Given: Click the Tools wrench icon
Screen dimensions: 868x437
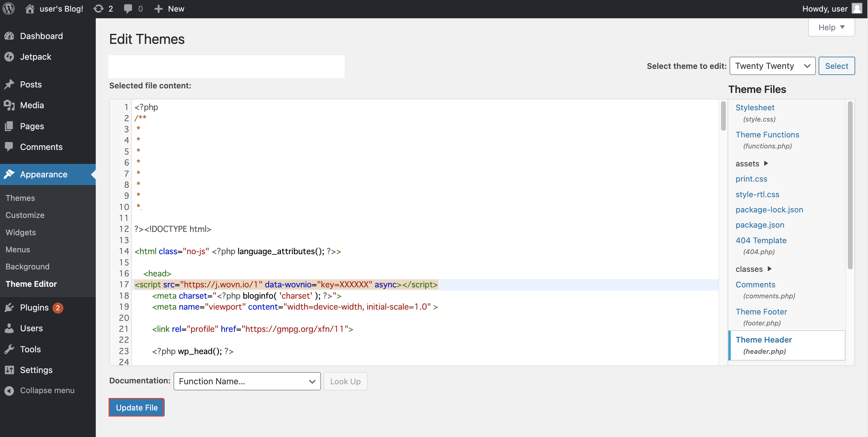Looking at the screenshot, I should (x=9, y=349).
